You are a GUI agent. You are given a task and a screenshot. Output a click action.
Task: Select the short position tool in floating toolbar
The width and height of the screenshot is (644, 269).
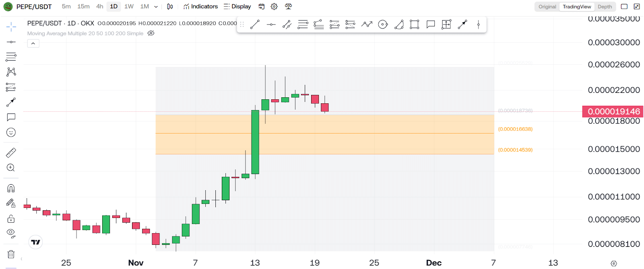pyautogui.click(x=351, y=25)
